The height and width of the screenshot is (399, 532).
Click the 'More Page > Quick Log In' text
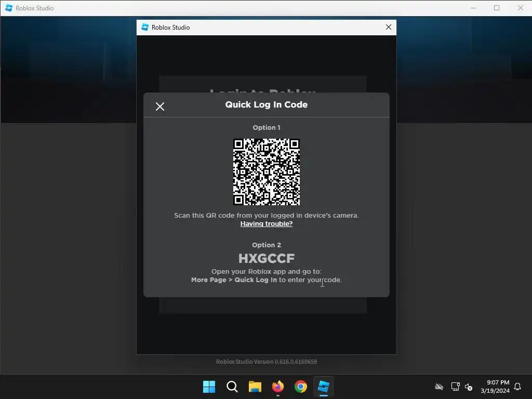pos(234,280)
